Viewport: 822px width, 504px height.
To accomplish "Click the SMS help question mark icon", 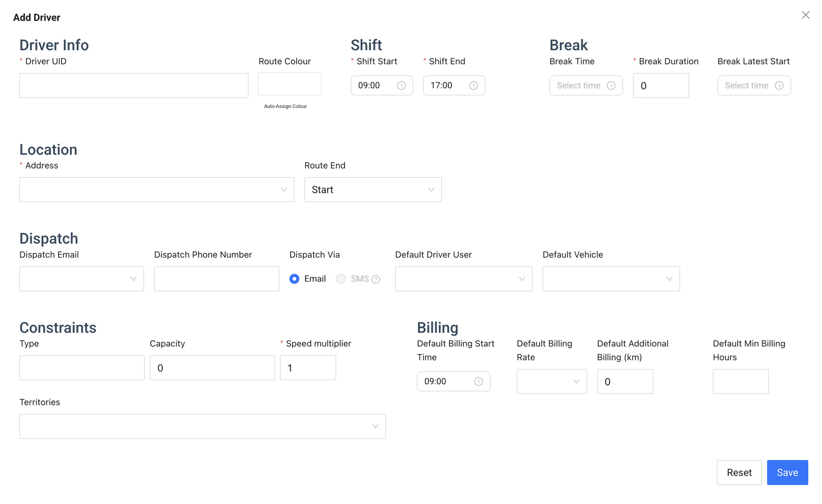I will tap(376, 279).
